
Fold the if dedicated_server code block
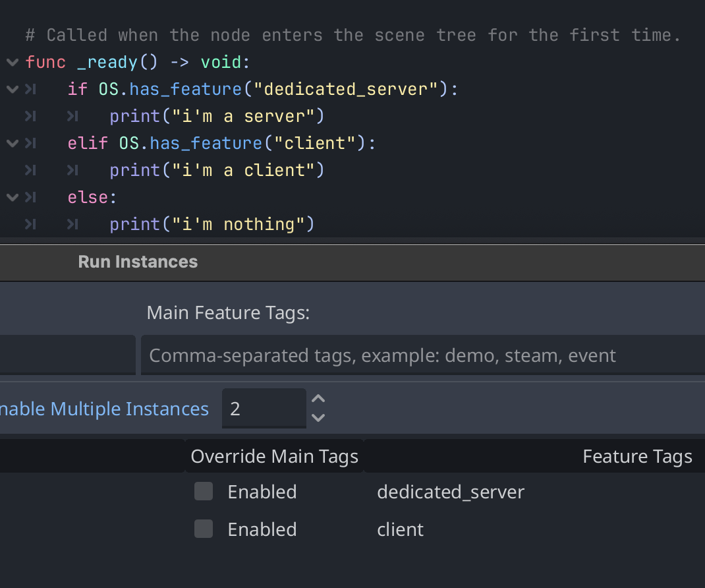(12, 90)
